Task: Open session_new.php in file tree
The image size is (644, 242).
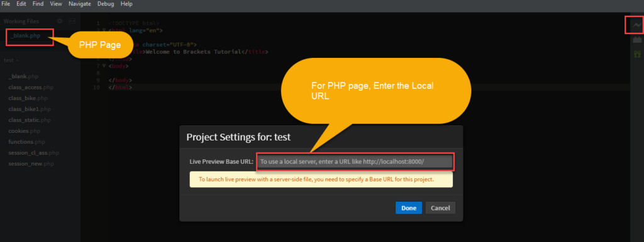Action: coord(31,164)
